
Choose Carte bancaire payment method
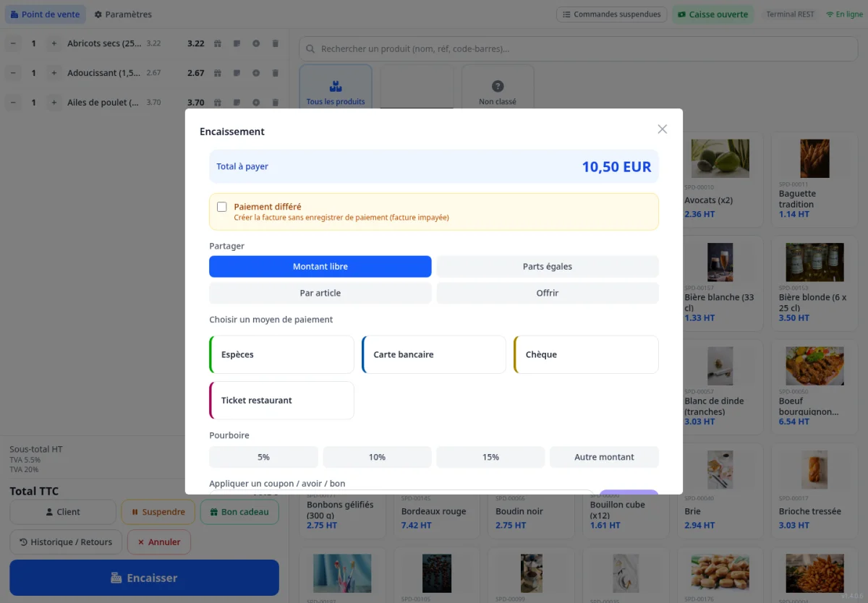pos(434,354)
